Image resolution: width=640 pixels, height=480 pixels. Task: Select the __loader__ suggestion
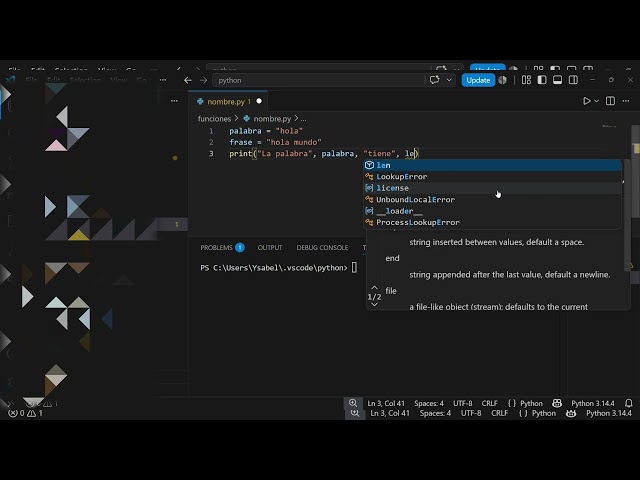pos(493,211)
